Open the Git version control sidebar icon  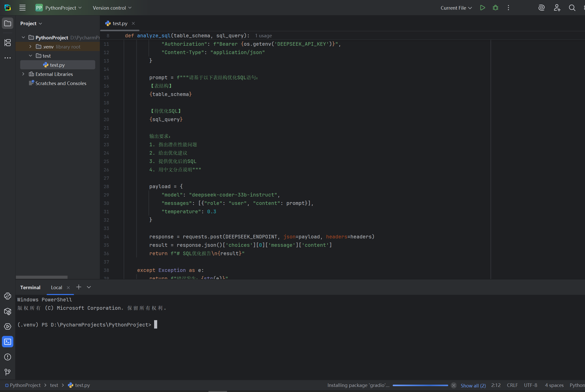8,372
